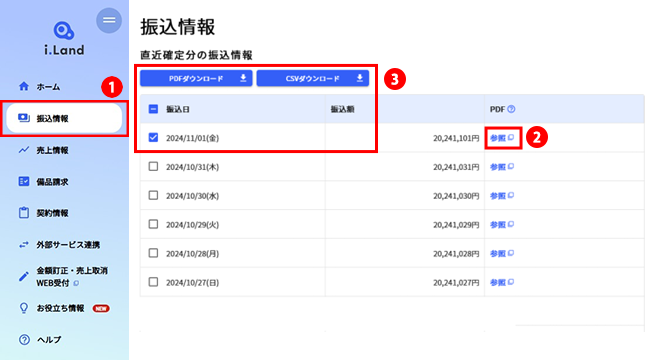Open 参照 PDF link for 2024/10/29
Viewport: 657px width, 360px height.
click(x=502, y=225)
